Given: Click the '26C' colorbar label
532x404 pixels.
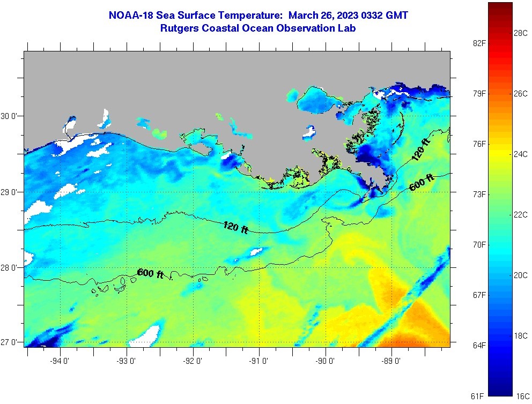Looking at the screenshot, I should point(520,94).
